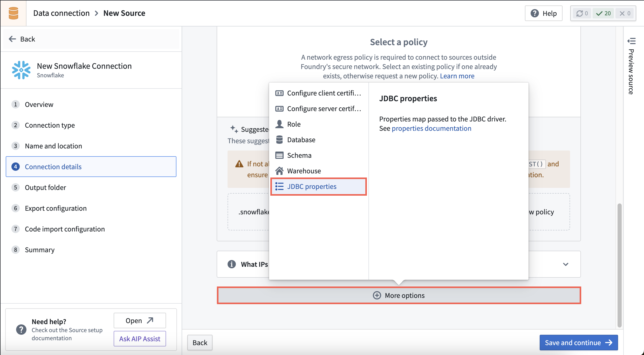
Task: Open the Source setup documentation
Action: click(x=140, y=320)
